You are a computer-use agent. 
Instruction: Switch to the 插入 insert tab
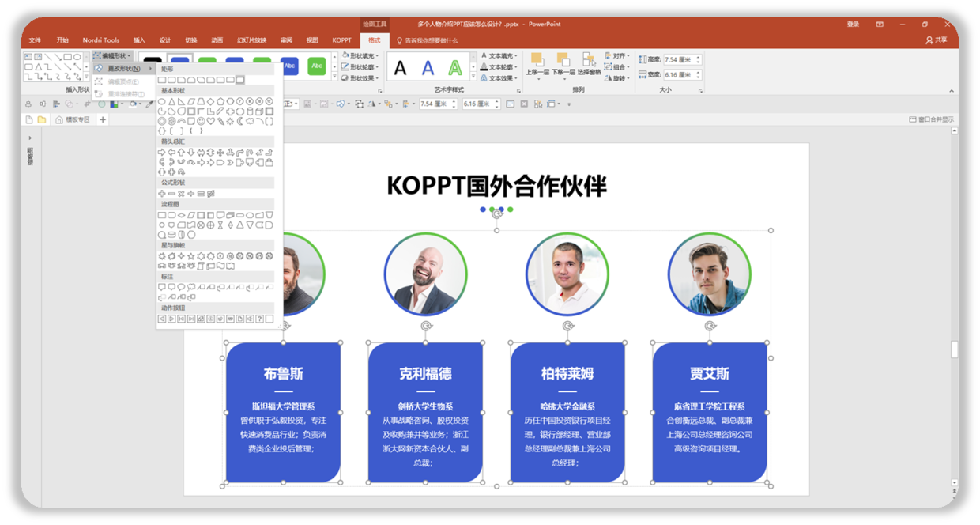click(x=139, y=40)
